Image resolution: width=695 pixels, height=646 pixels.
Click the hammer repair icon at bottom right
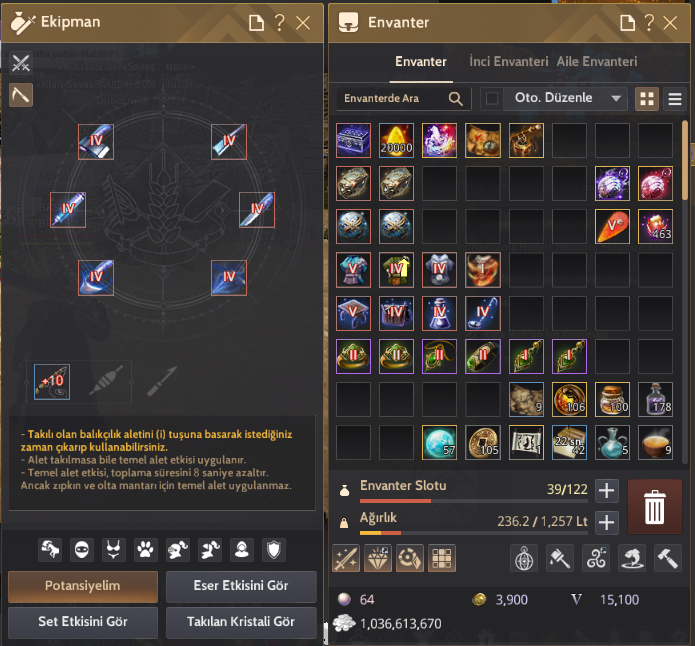coord(668,558)
